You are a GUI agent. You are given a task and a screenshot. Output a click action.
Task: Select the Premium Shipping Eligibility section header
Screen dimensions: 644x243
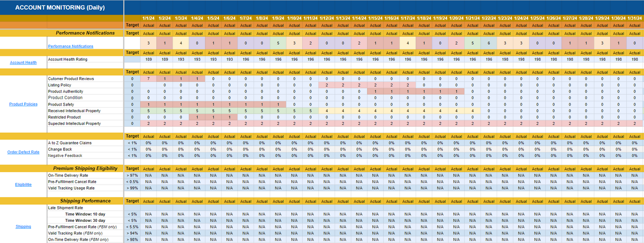point(86,169)
